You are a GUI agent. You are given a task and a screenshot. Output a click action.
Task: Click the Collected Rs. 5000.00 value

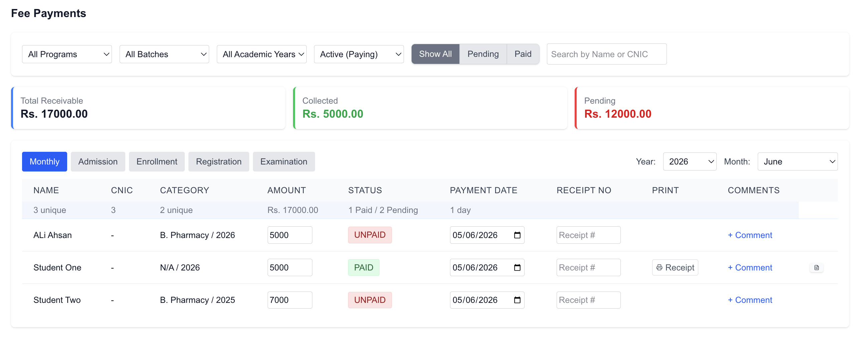(x=332, y=114)
